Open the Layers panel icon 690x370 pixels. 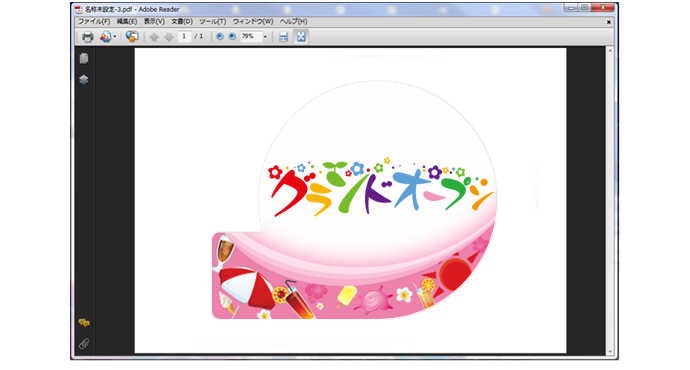click(x=84, y=79)
